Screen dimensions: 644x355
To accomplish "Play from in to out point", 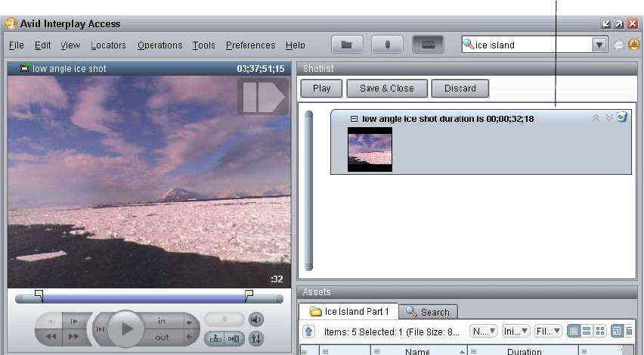I will point(101,329).
